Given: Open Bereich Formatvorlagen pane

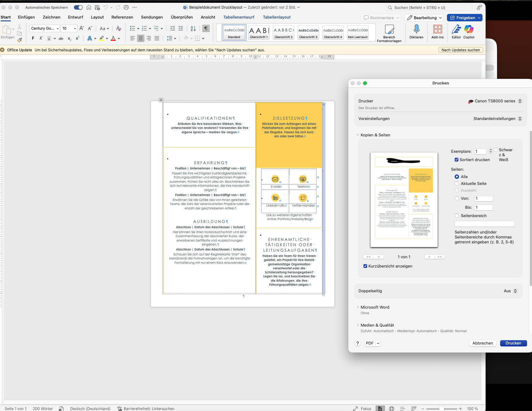Looking at the screenshot, I should [389, 33].
